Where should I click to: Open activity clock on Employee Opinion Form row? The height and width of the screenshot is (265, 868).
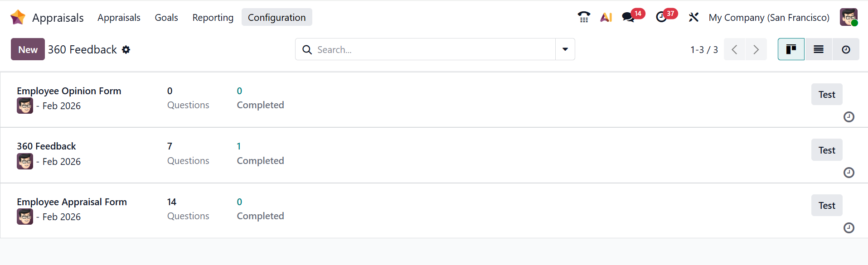click(x=849, y=117)
